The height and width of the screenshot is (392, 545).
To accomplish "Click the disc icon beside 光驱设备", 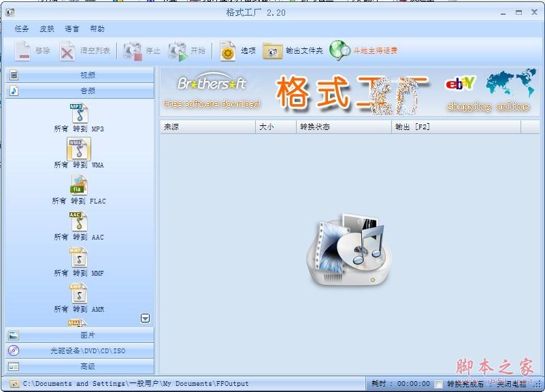I will [x=14, y=350].
